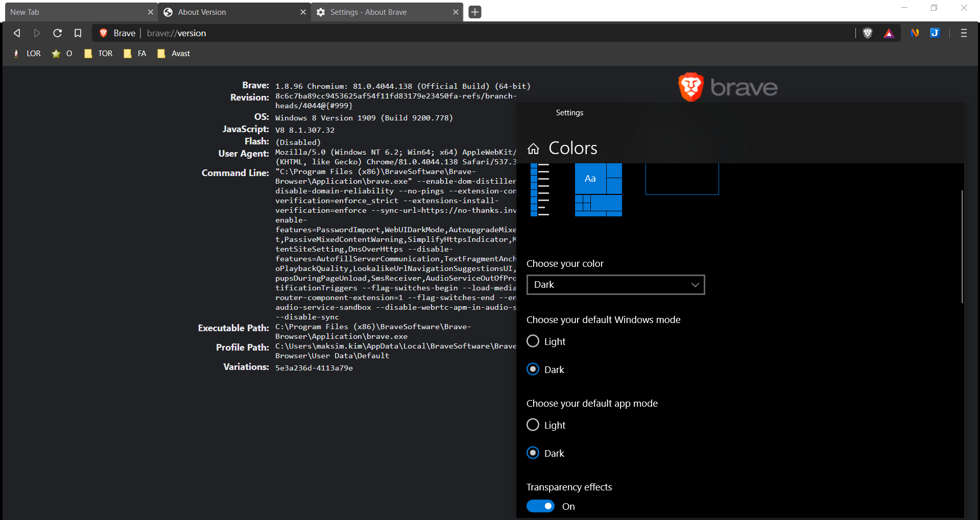Reload the brave://version page
Screen dimensions: 980x520
pyautogui.click(x=57, y=33)
